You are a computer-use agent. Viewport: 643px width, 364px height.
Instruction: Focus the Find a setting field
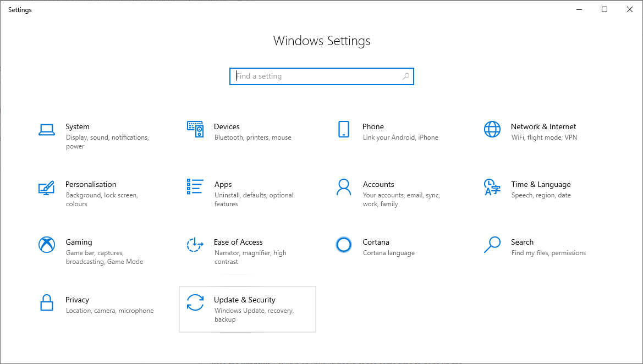pos(321,76)
